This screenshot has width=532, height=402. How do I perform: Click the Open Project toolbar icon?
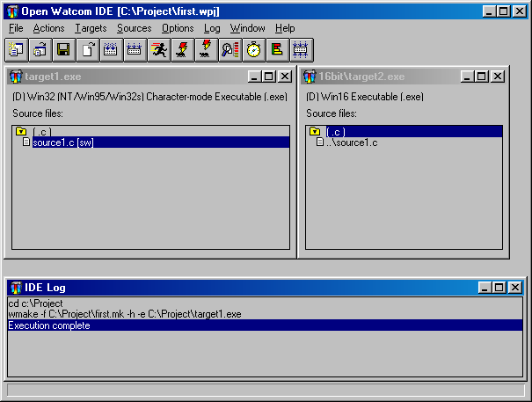(40, 50)
